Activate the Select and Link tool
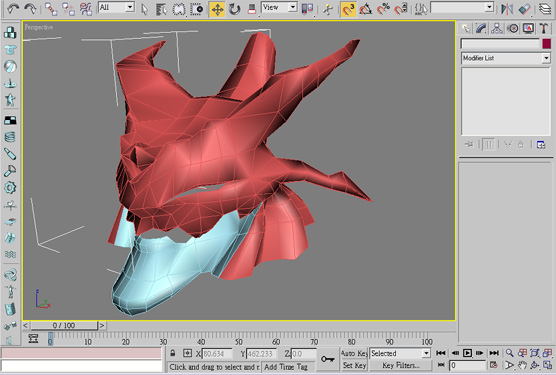556x375 pixels. tap(51, 9)
